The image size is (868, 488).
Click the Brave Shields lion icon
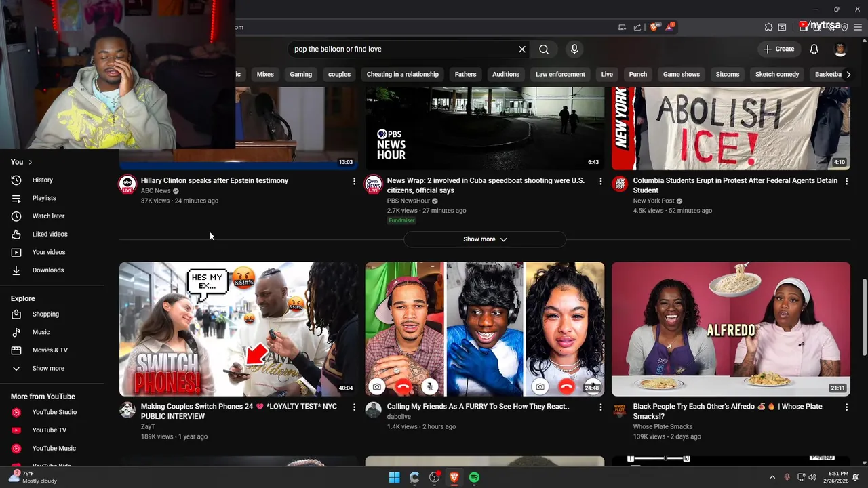pyautogui.click(x=654, y=27)
